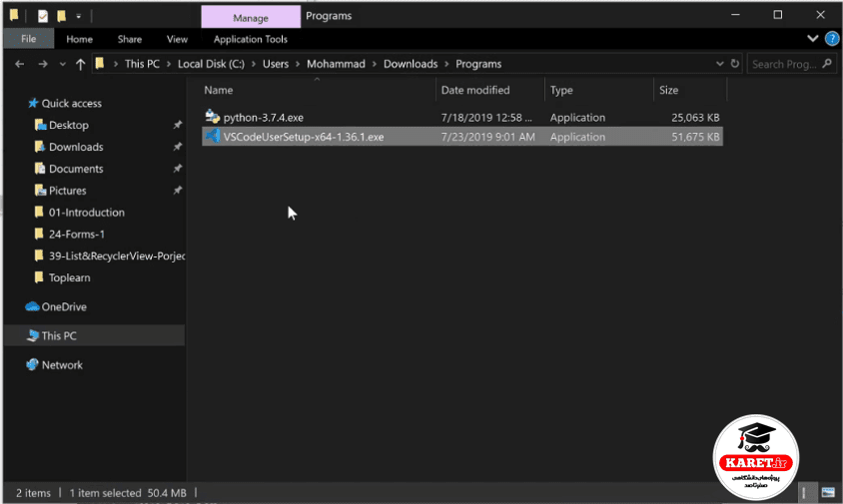The width and height of the screenshot is (843, 504).
Task: Select the Manage contextual tab
Action: coord(251,18)
